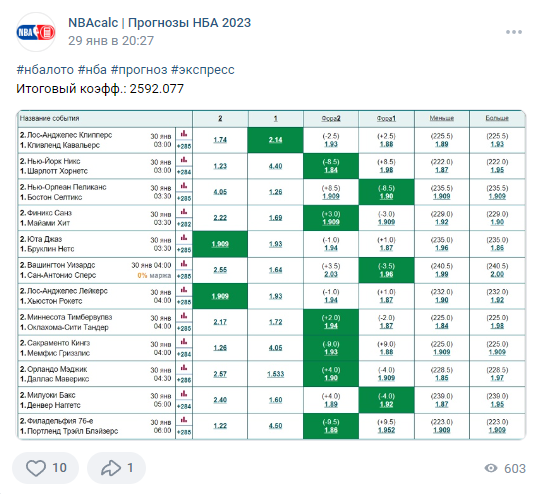Open stats icon for Уизардс–Сперс row

pos(184,264)
